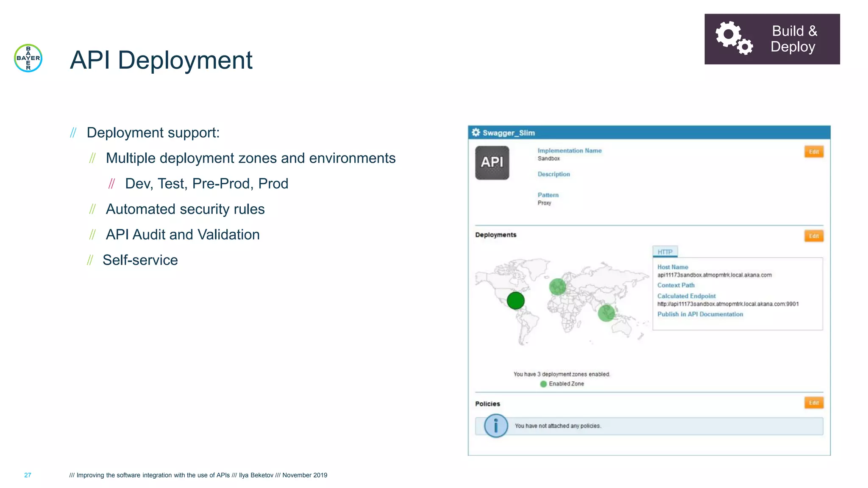Viewport: 868px width, 488px height.
Task: Click the Enabled Zone legend dot
Action: coord(543,384)
